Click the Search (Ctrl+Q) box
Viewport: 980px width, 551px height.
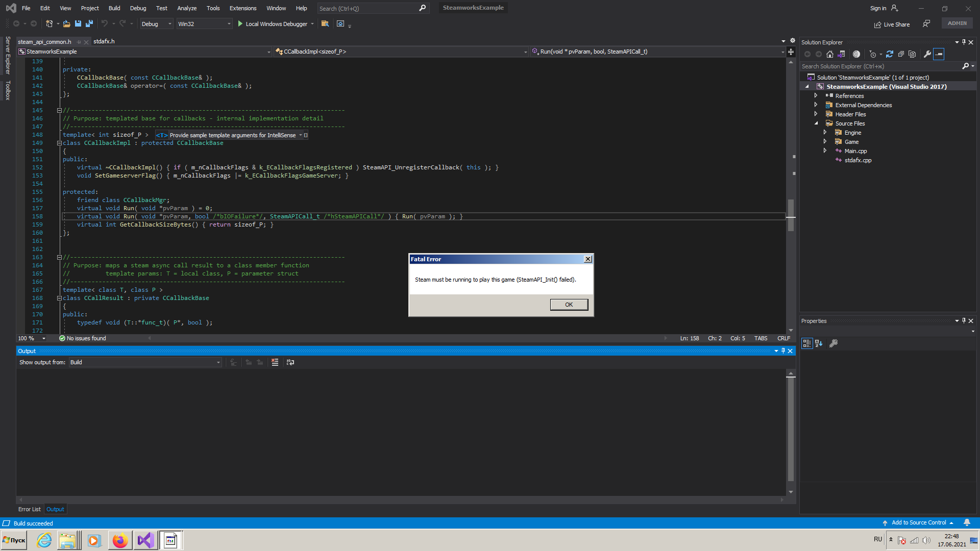[373, 8]
